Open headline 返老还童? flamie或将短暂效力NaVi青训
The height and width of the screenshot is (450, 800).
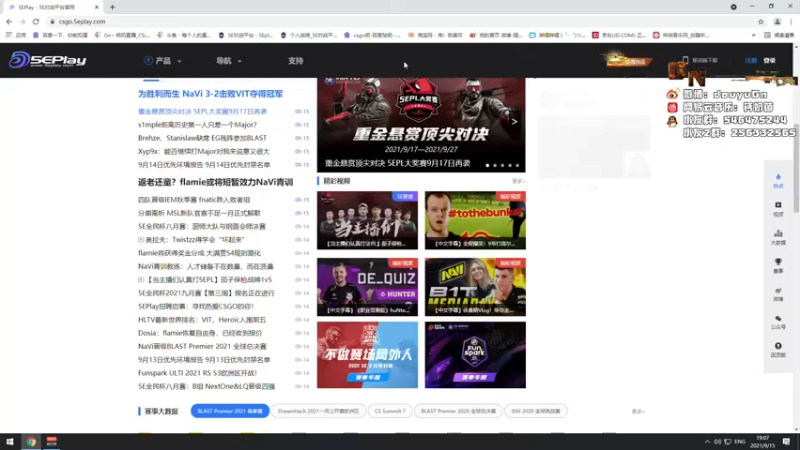point(215,182)
